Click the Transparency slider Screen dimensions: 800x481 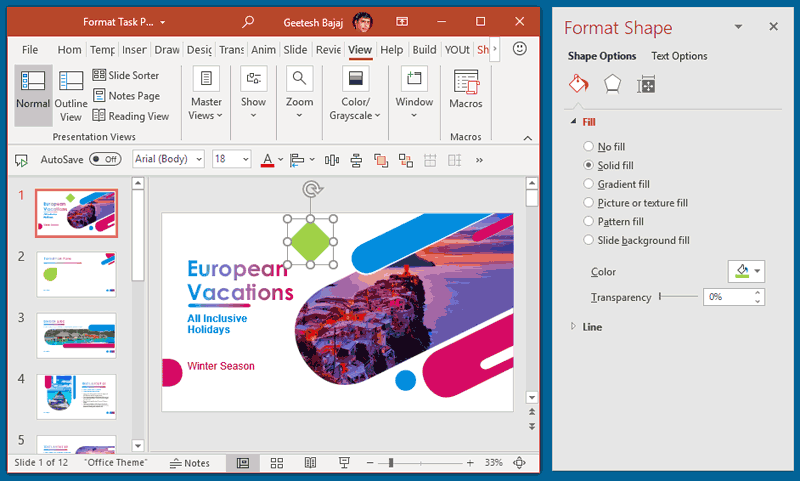pos(678,296)
